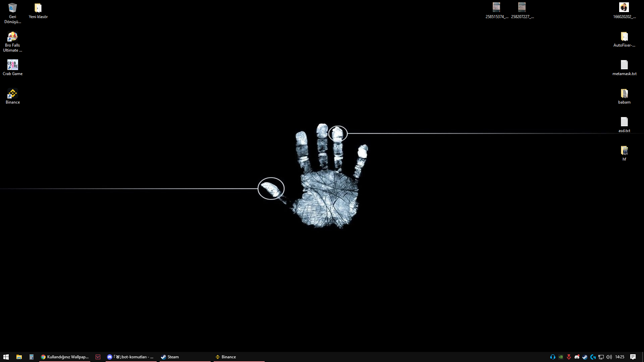This screenshot has width=644, height=362.
Task: Switch to Chrome Wallpaper taskbar window
Action: (x=65, y=357)
